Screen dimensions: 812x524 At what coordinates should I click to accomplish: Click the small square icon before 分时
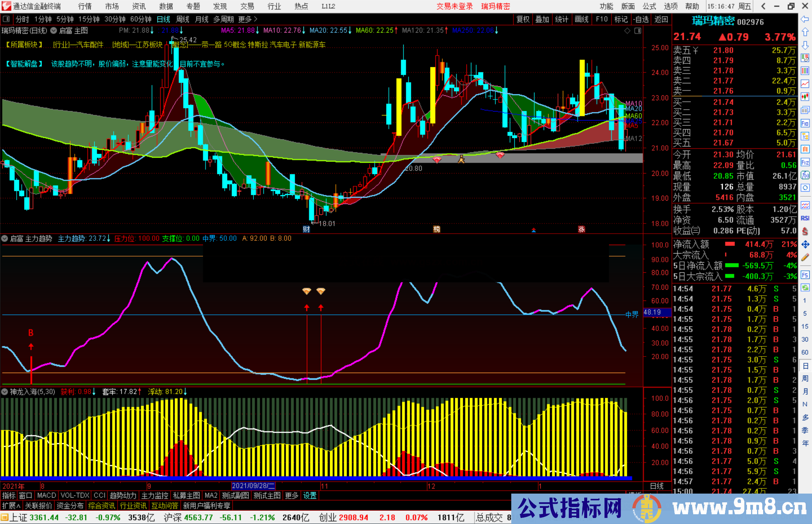(6, 19)
